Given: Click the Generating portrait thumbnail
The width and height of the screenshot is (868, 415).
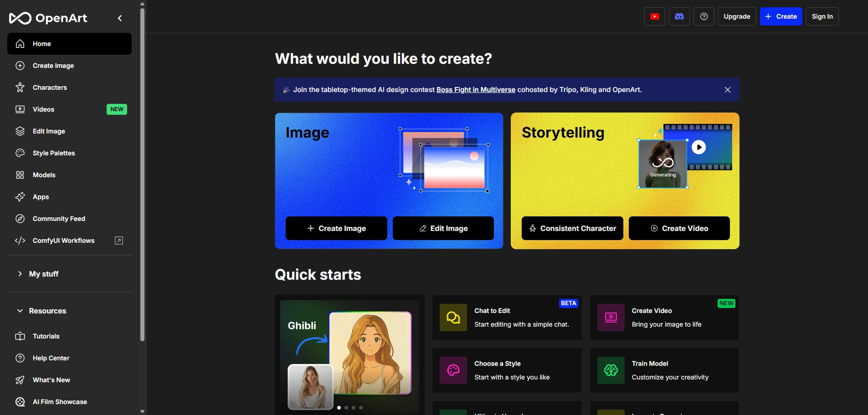Looking at the screenshot, I should tap(663, 164).
